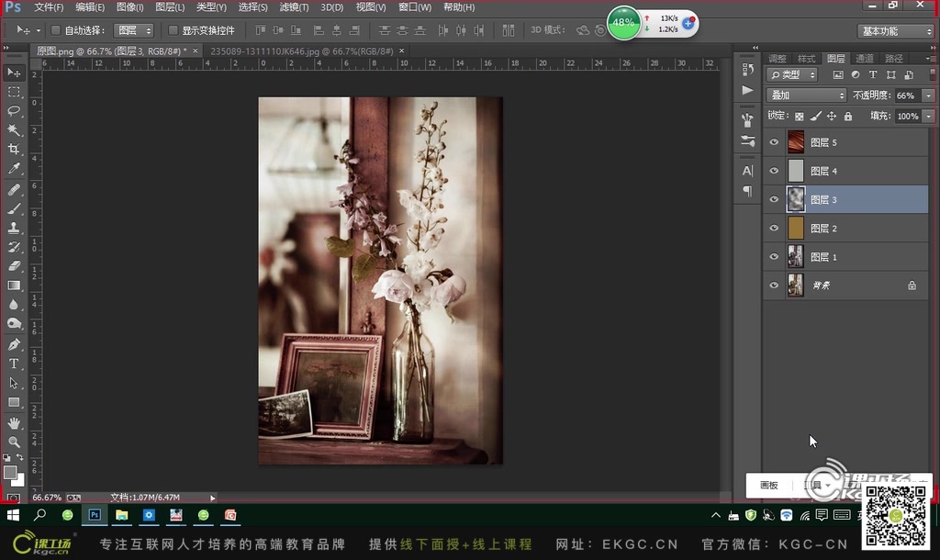This screenshot has width=940, height=560.
Task: Select the Gradient tool
Action: [x=15, y=285]
